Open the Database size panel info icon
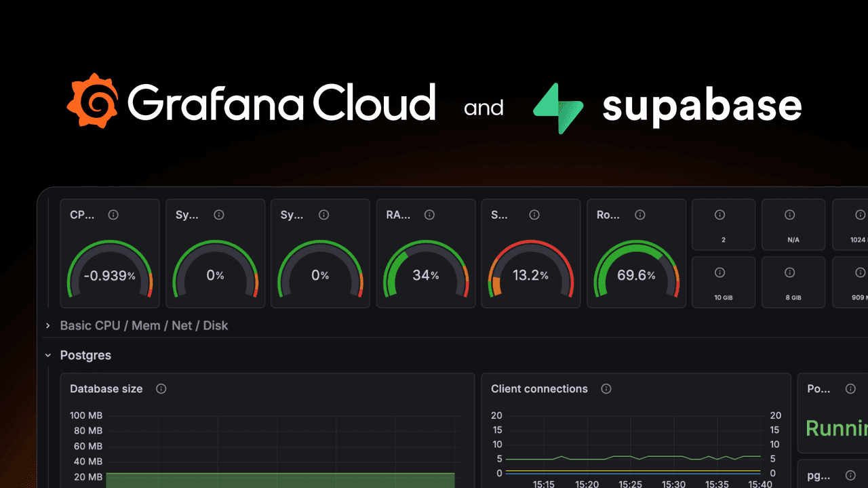The image size is (868, 488). tap(161, 389)
